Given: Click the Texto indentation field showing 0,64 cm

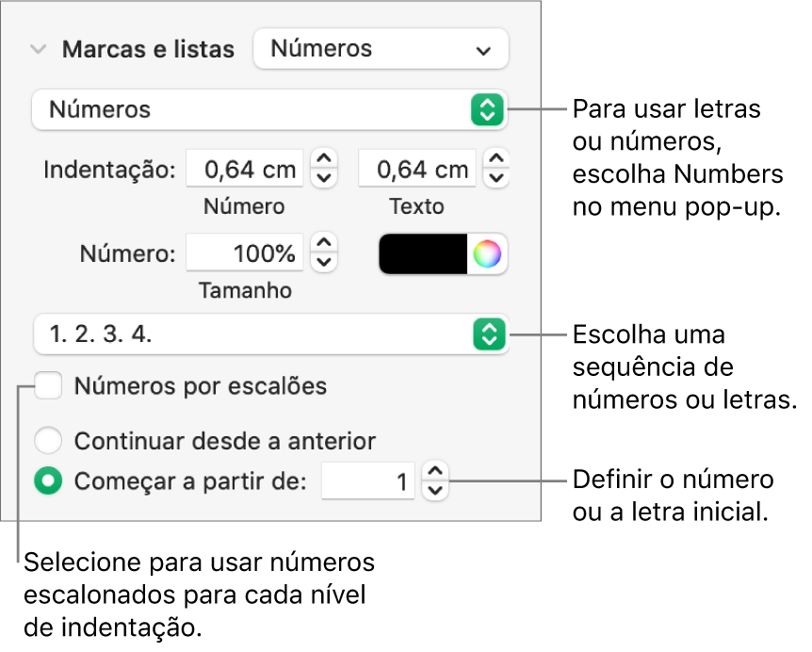Looking at the screenshot, I should coord(416,169).
